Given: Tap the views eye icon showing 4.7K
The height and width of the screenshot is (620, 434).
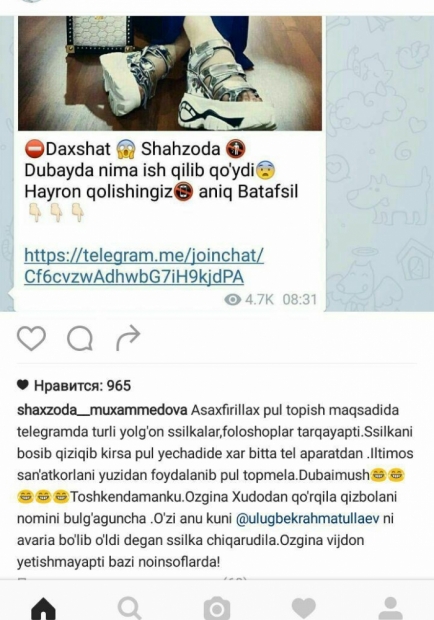Looking at the screenshot, I should [x=232, y=300].
